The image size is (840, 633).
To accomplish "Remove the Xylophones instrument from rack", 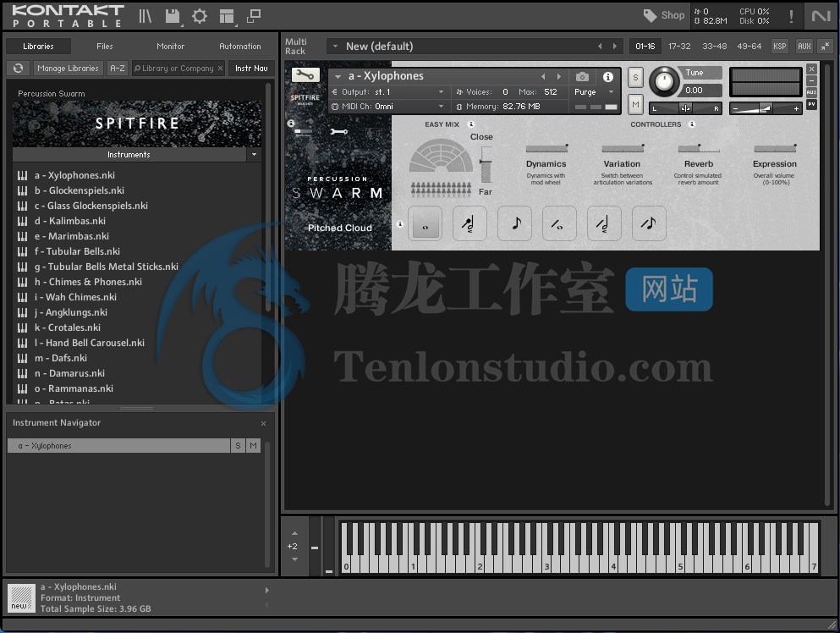I will pos(811,69).
